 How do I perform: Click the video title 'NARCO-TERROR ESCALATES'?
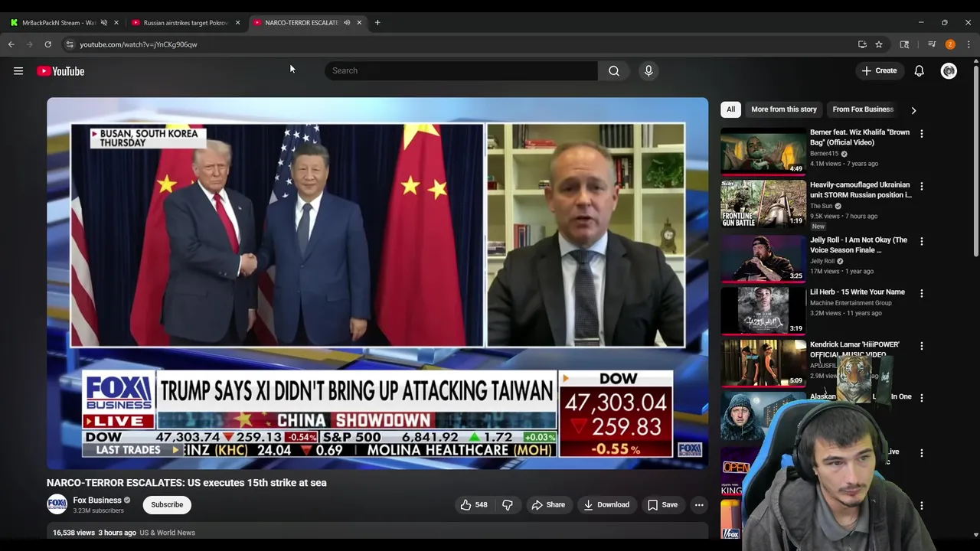tap(186, 483)
